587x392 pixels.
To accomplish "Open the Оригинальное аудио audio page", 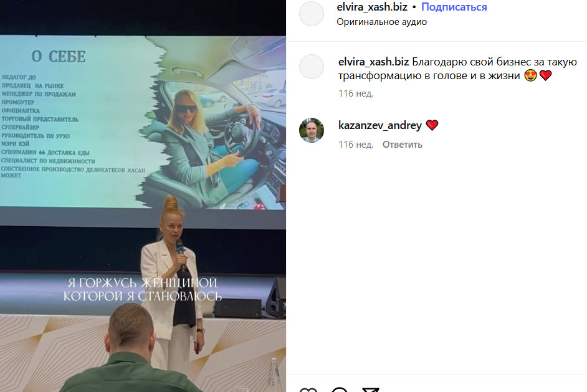I will (x=381, y=22).
